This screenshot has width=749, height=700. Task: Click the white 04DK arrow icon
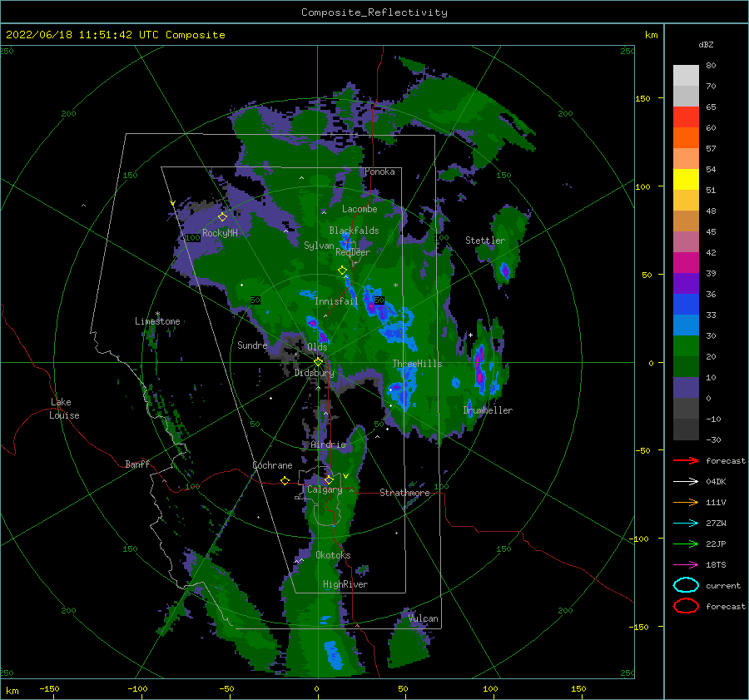click(686, 482)
